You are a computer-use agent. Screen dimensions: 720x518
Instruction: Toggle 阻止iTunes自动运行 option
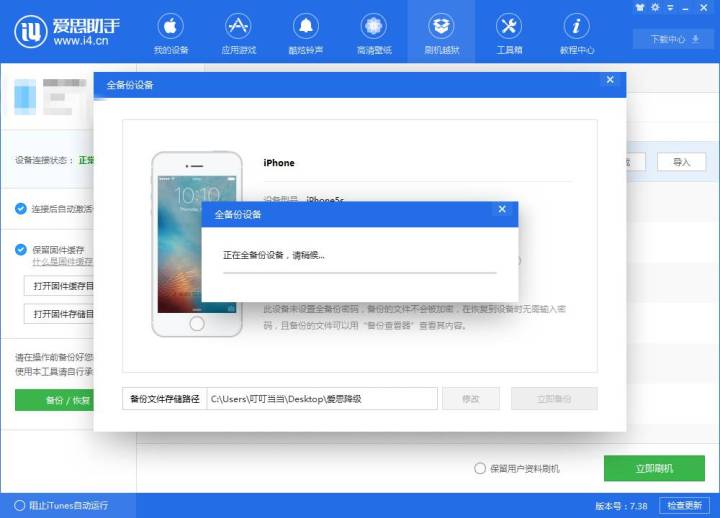20,505
